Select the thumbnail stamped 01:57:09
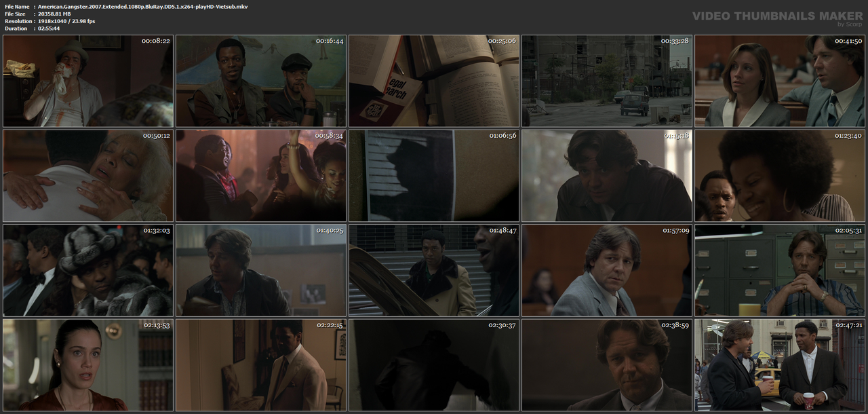The height and width of the screenshot is (414, 868). point(607,271)
